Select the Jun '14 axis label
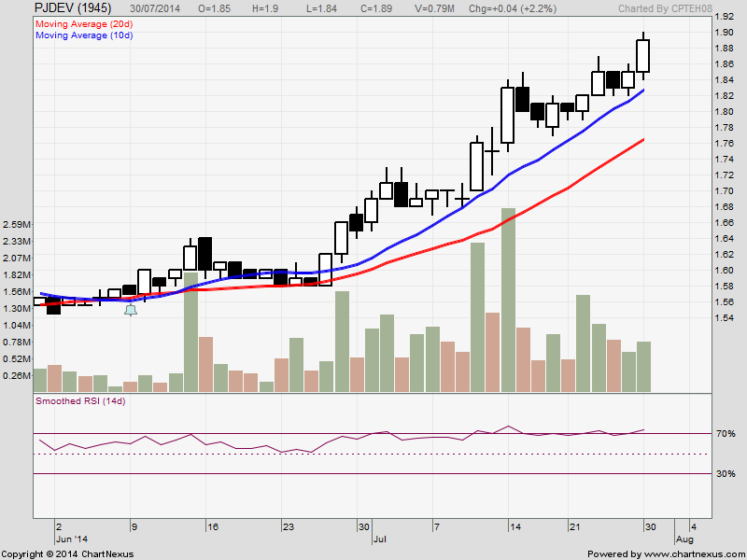This screenshot has width=747, height=560. pos(71,539)
